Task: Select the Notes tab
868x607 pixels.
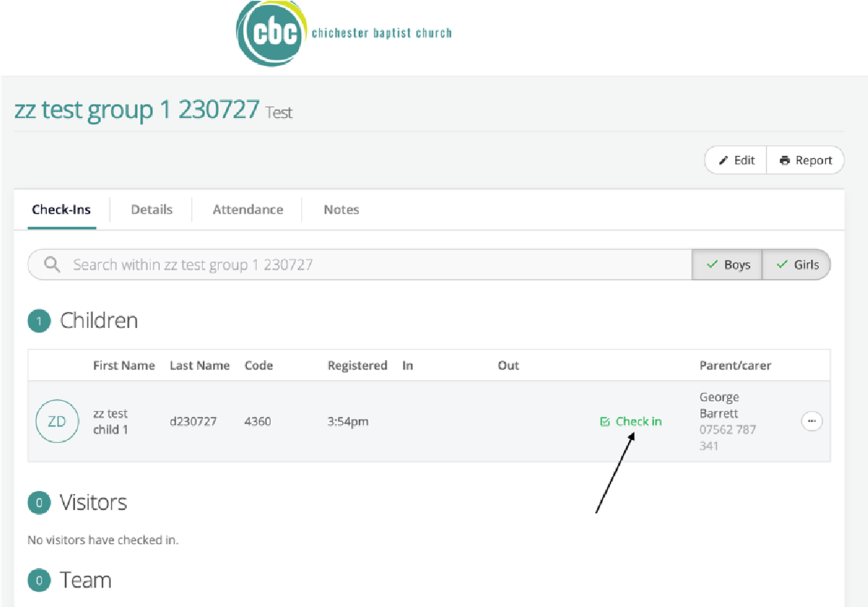Action: 341,210
